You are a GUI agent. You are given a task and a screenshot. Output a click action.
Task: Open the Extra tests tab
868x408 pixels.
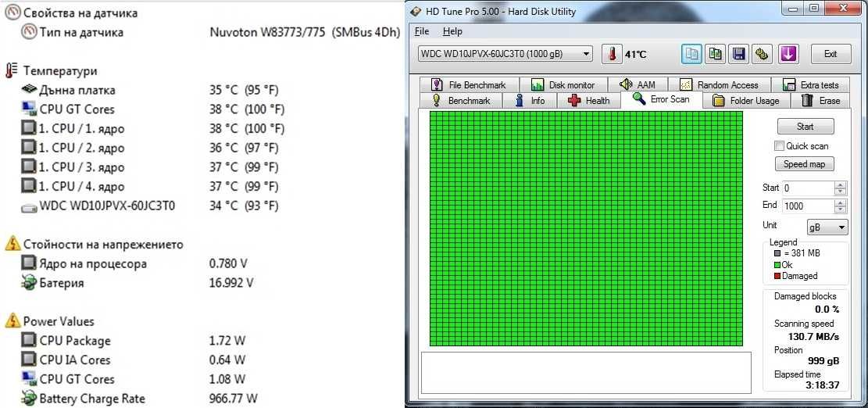coord(811,84)
